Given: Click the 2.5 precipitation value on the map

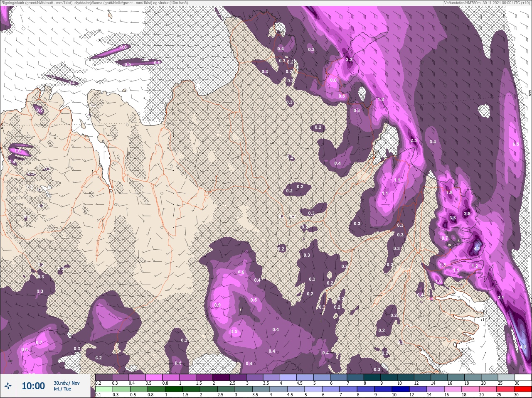Looking at the screenshot, I should click(413, 141).
